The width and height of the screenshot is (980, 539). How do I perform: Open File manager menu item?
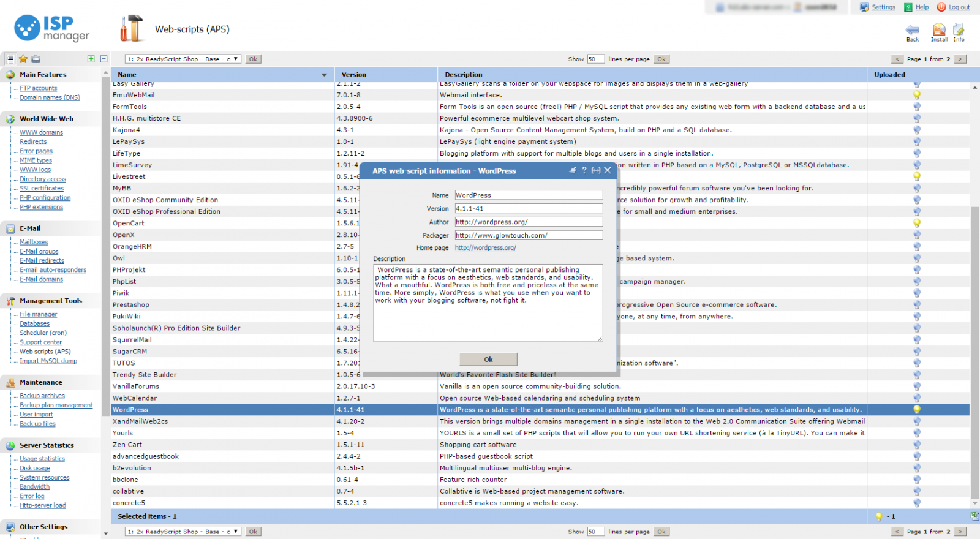[x=38, y=314]
